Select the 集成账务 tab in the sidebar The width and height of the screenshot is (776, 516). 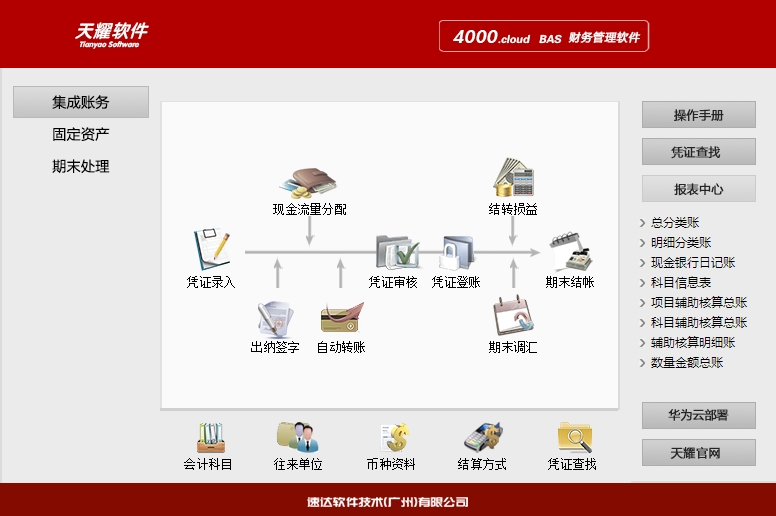pos(81,102)
